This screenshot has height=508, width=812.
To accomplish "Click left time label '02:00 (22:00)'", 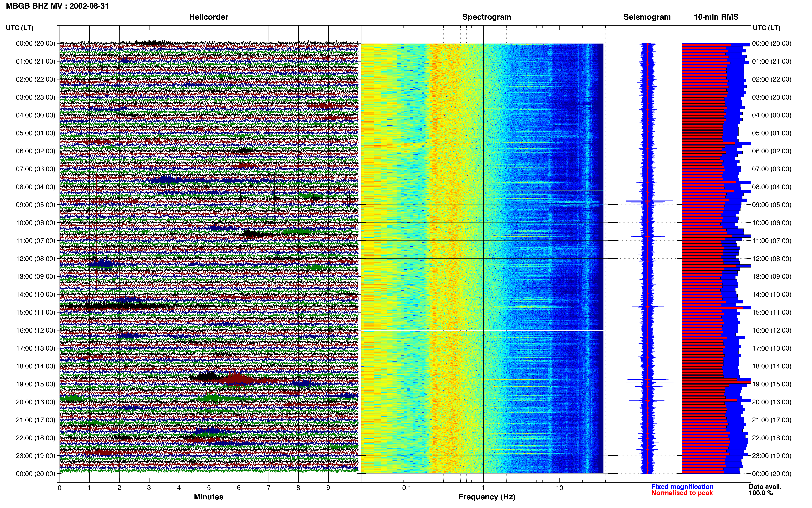I will (36, 79).
